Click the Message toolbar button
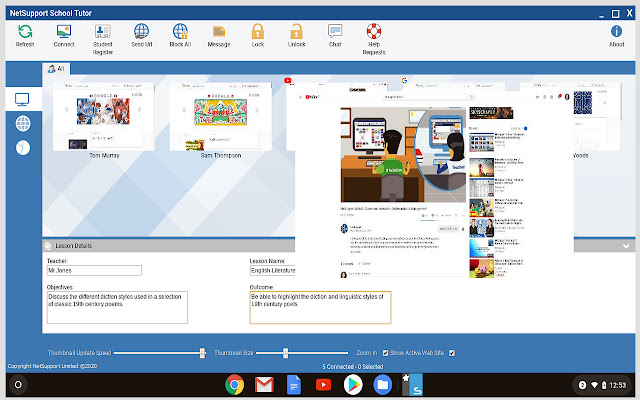Viewport: 640px width, 400px height. pyautogui.click(x=219, y=32)
